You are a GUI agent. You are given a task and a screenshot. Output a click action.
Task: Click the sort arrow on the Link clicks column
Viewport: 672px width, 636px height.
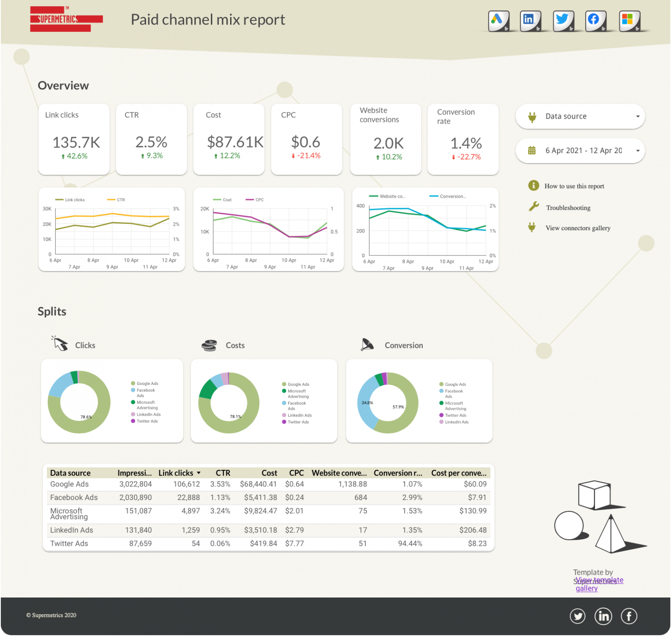199,473
